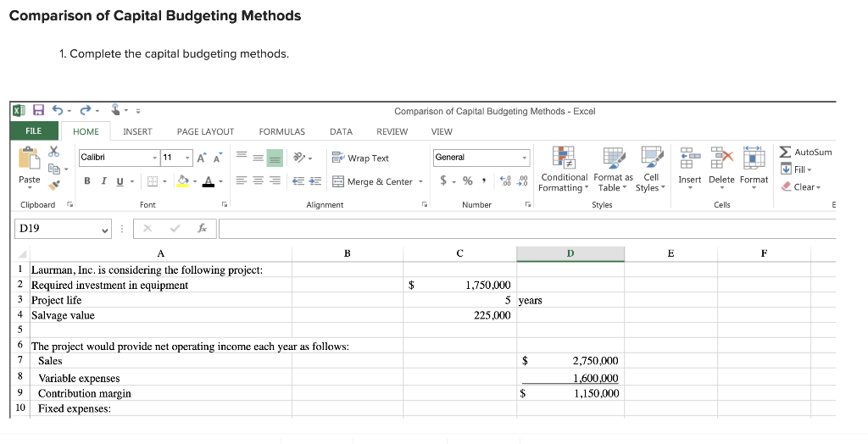Save the workbook with the floppy disk icon

(38, 110)
